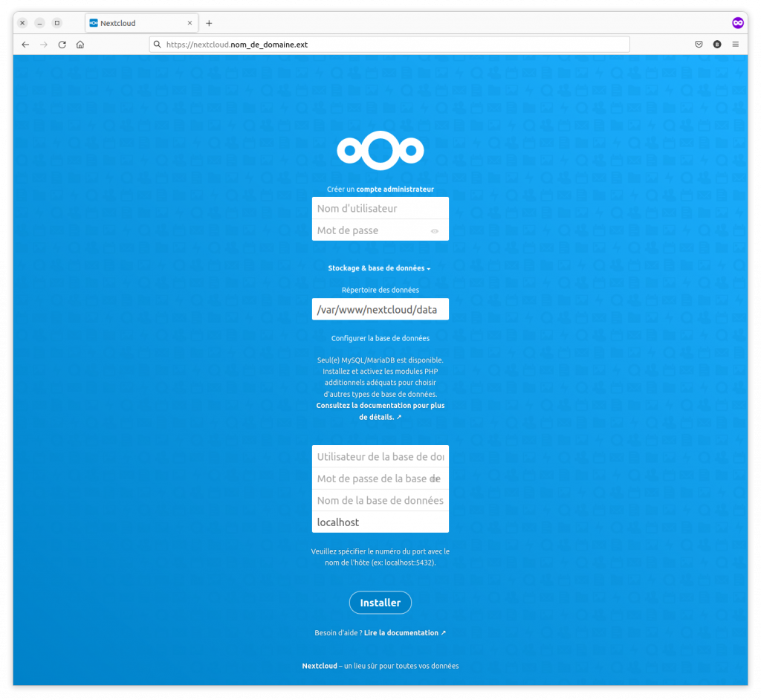Screen dimensions: 761x700
Task: Close the Nextcloud tab
Action: pos(190,23)
